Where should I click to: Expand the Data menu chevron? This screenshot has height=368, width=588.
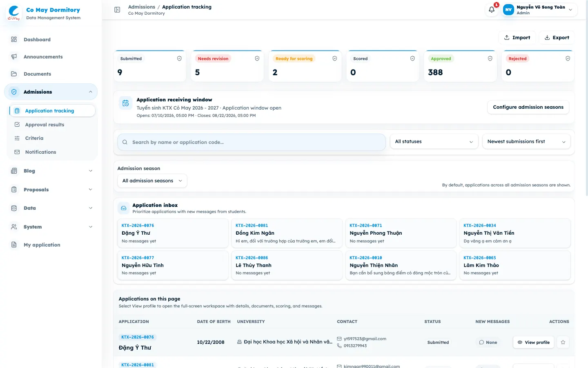coord(91,208)
